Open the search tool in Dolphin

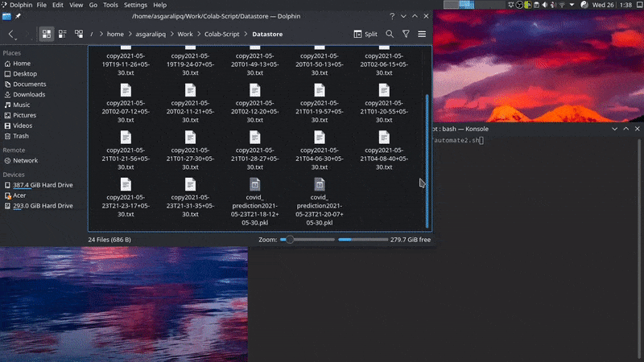(x=390, y=34)
